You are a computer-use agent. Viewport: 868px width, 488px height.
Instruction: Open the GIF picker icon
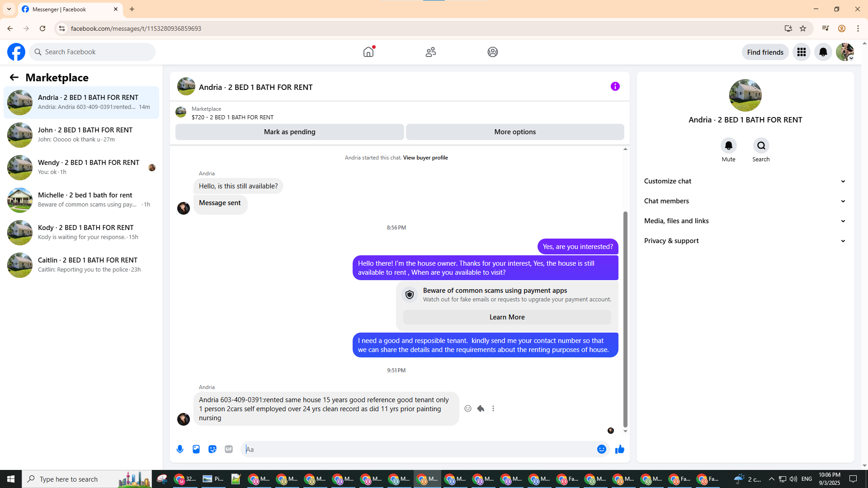pos(229,449)
